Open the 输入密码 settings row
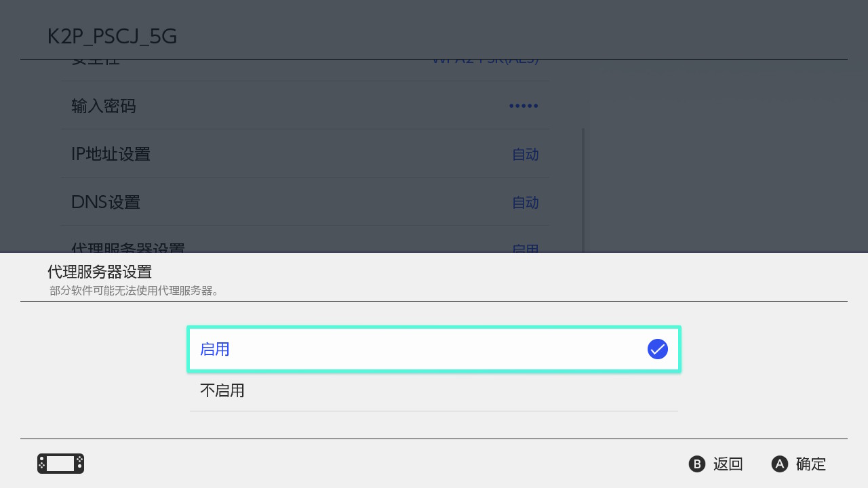 [x=304, y=106]
